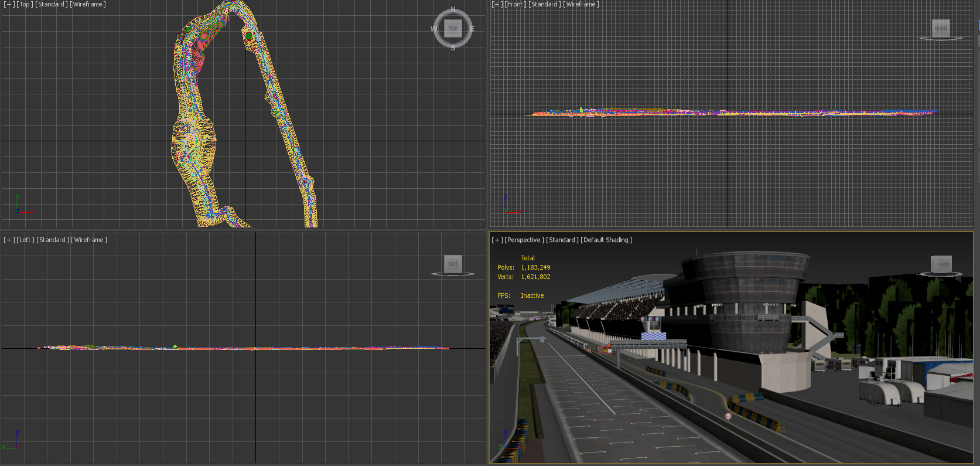
Task: Open the [Default Shading] menu in Perspective viewport
Action: click(606, 240)
